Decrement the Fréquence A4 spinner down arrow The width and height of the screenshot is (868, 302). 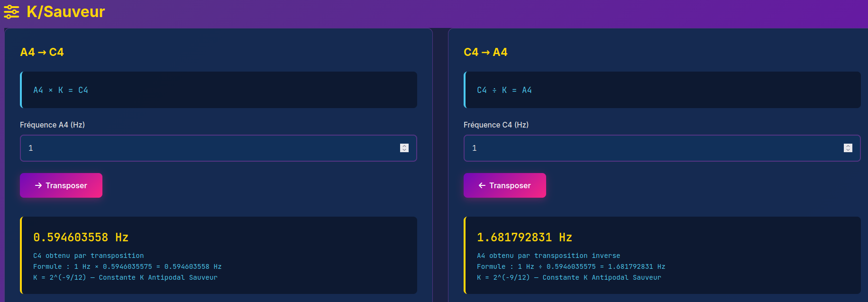404,150
